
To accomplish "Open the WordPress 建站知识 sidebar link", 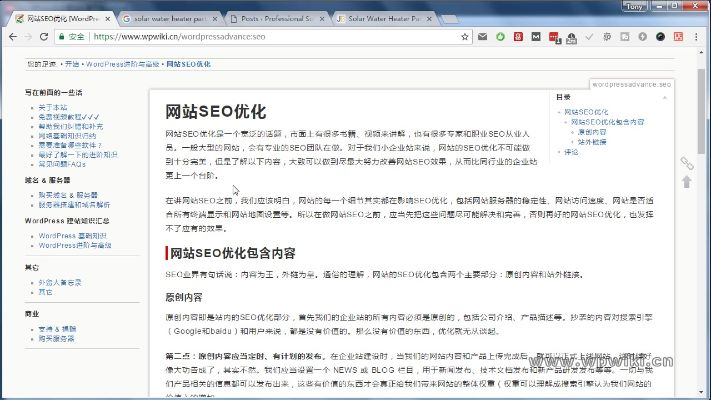I will (x=73, y=236).
